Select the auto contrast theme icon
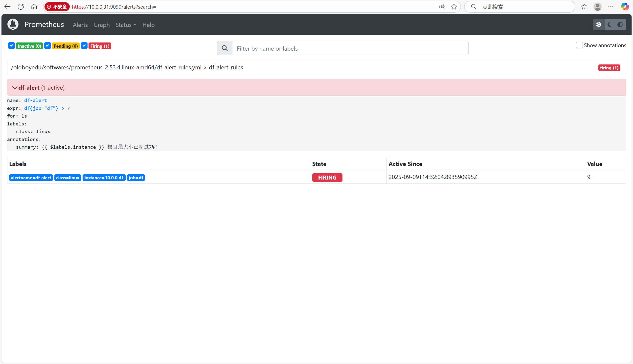The width and height of the screenshot is (633, 364). pyautogui.click(x=620, y=24)
